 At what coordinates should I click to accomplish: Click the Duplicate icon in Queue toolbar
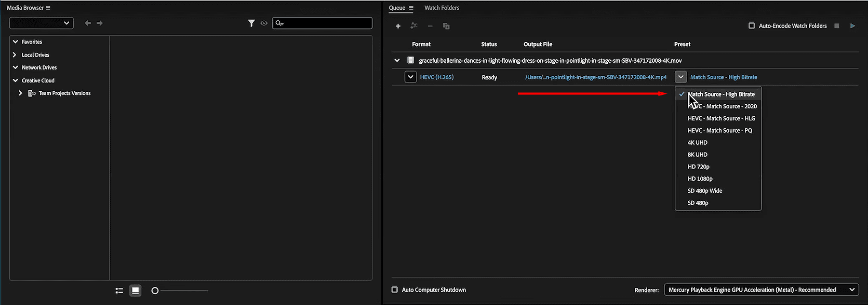(446, 26)
